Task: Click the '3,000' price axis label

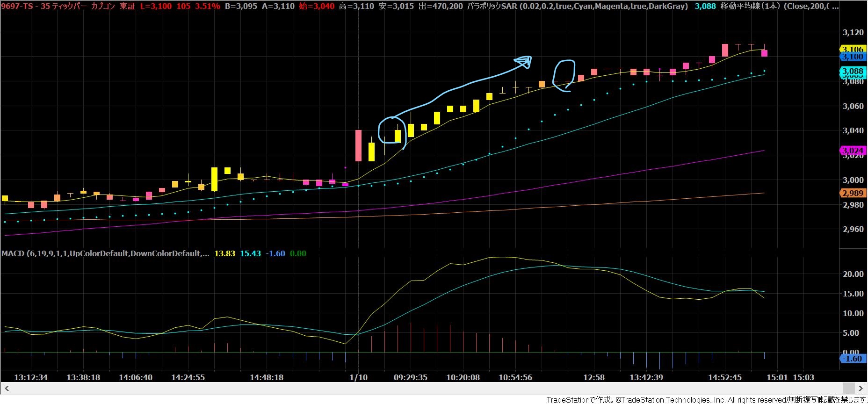Action: tap(853, 180)
